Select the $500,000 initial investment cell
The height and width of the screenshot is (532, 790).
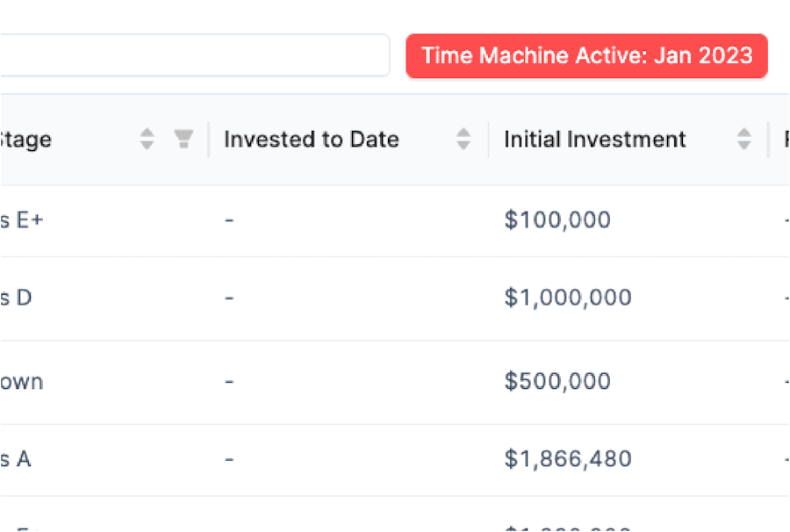(557, 381)
